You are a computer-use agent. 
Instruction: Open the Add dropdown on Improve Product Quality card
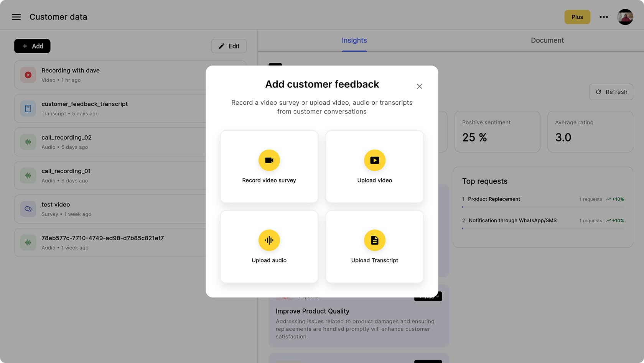pyautogui.click(x=428, y=296)
